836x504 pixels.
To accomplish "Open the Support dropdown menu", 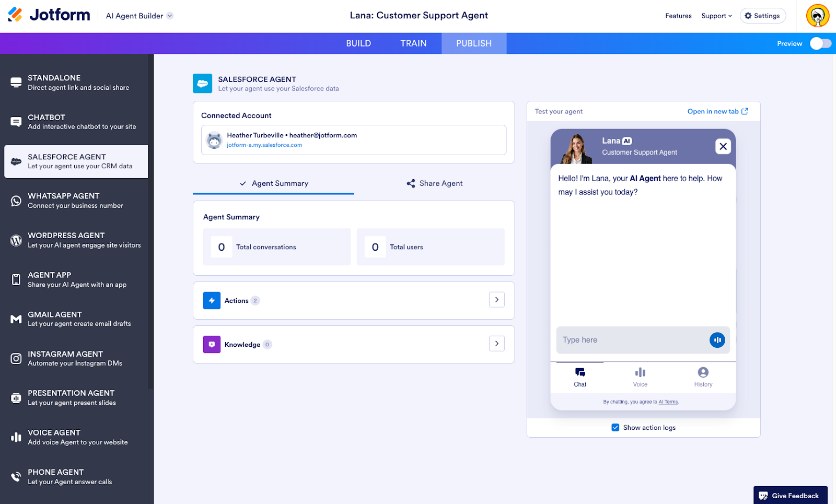I will pyautogui.click(x=716, y=16).
